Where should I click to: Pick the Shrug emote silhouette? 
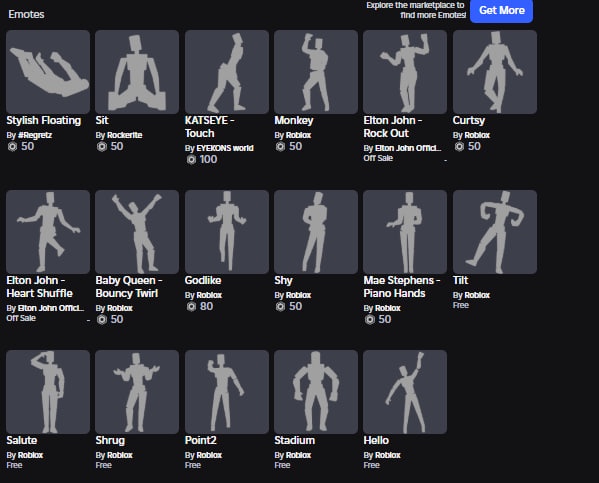pos(137,392)
